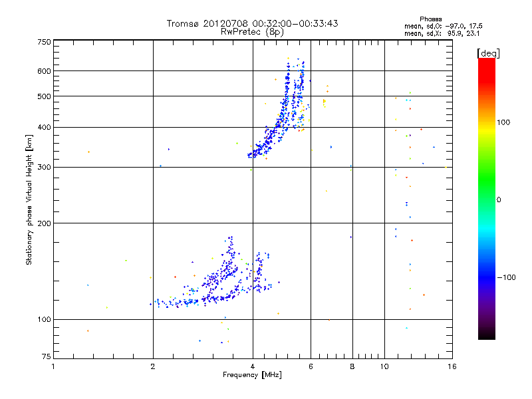Click the x-axis tick label '1'
The height and width of the screenshot is (399, 532).
point(53,366)
